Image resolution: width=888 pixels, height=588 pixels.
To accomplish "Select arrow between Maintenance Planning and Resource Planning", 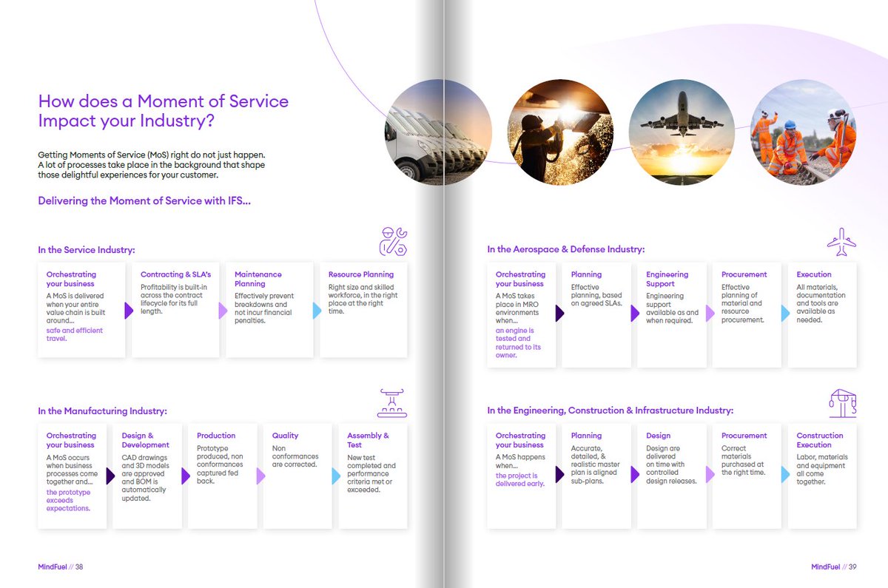I will pyautogui.click(x=317, y=311).
